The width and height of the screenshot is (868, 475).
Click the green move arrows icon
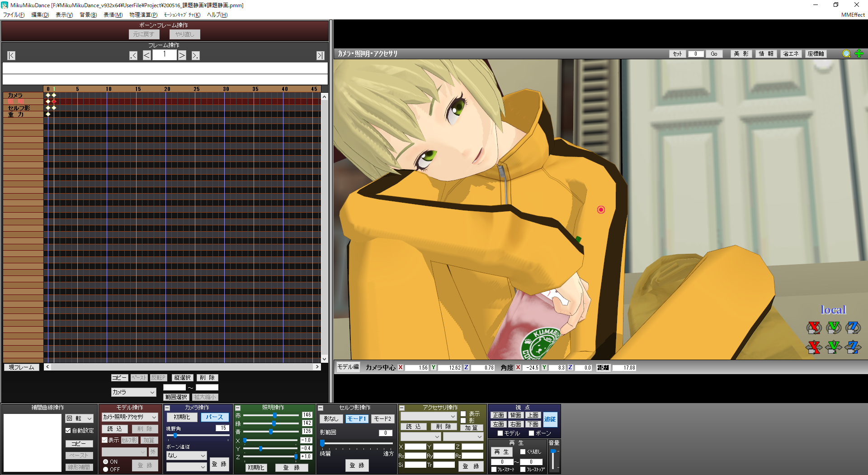pyautogui.click(x=859, y=54)
